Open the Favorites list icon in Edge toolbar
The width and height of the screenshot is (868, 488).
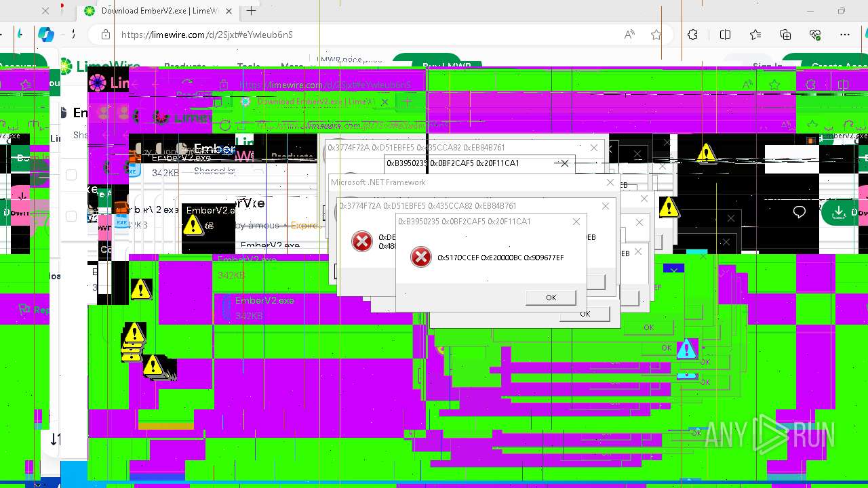(x=755, y=35)
